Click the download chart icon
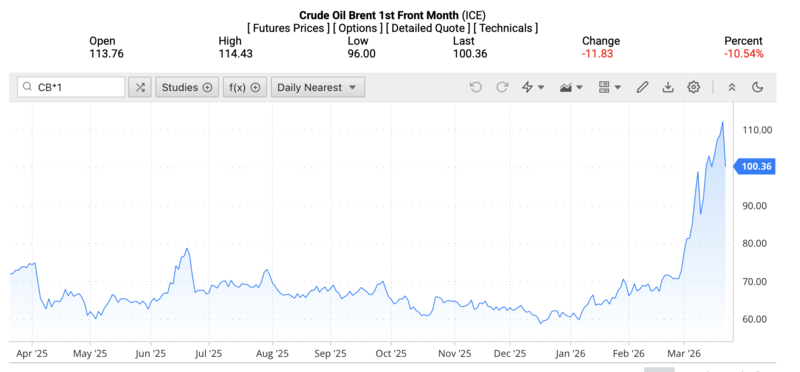 (x=668, y=87)
